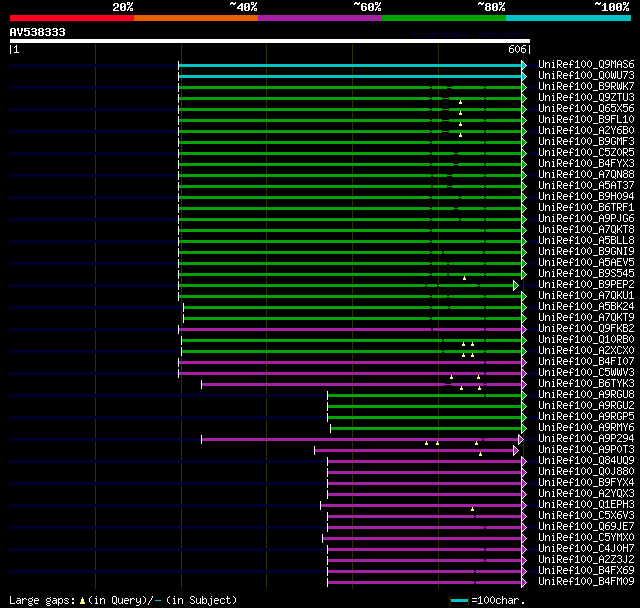Click the UniRef100_A9PJG6 label
Image resolution: width=640 pixels, height=608 pixels.
pos(586,219)
